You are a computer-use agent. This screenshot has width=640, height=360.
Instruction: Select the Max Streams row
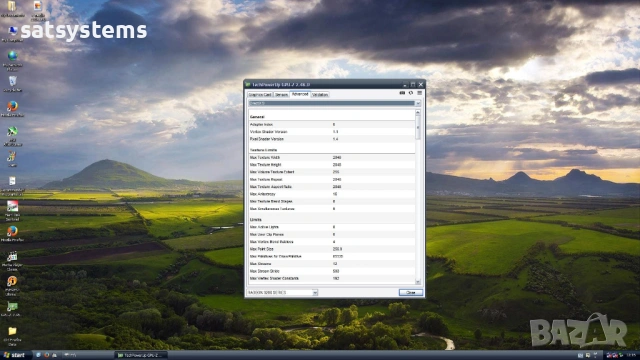click(x=331, y=264)
